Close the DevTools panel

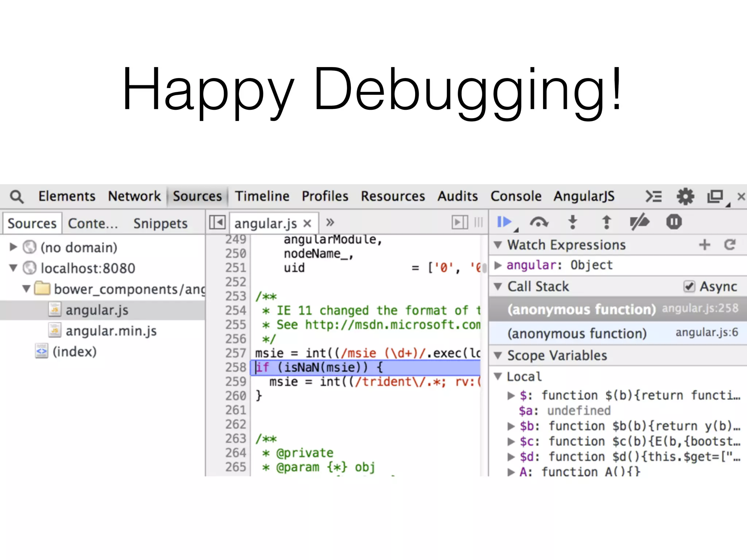[x=741, y=197]
